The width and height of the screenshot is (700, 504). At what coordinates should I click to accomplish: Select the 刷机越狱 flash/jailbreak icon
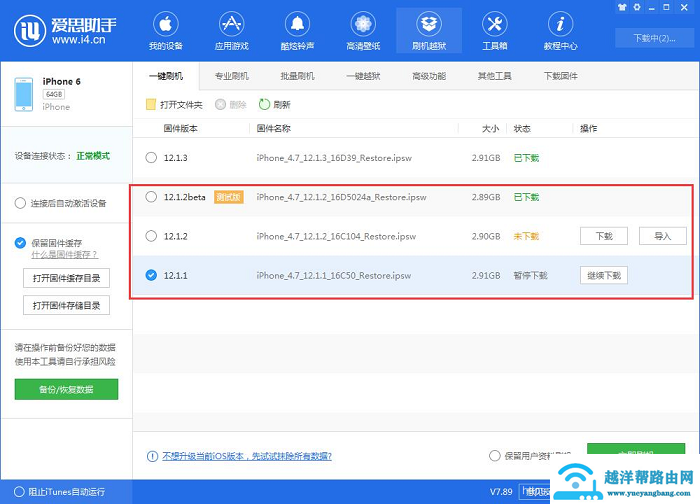click(x=428, y=24)
